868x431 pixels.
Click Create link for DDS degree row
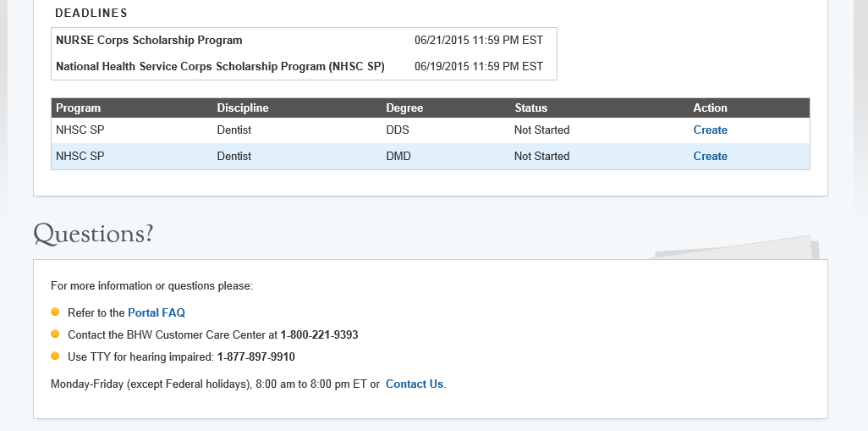pos(710,130)
